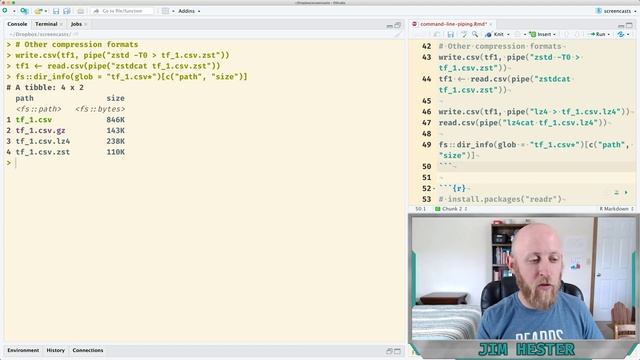
Task: Click line 53 install.packages comment
Action: pyautogui.click(x=500, y=199)
